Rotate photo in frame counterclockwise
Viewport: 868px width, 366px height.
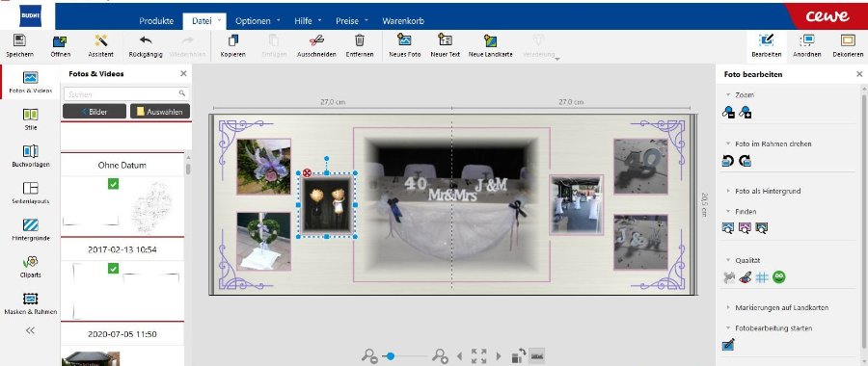point(728,161)
